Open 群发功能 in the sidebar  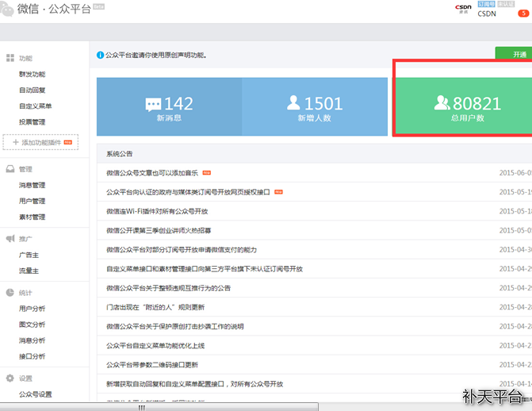pos(33,74)
